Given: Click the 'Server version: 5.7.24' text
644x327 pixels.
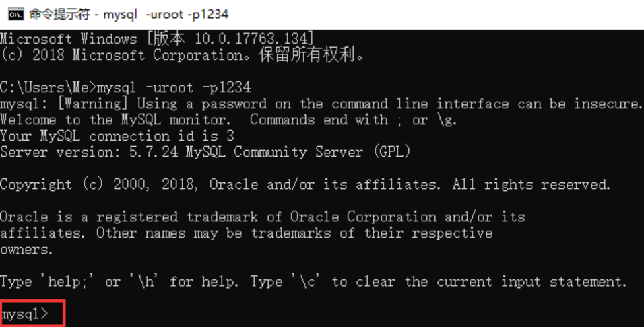Looking at the screenshot, I should (x=89, y=152).
